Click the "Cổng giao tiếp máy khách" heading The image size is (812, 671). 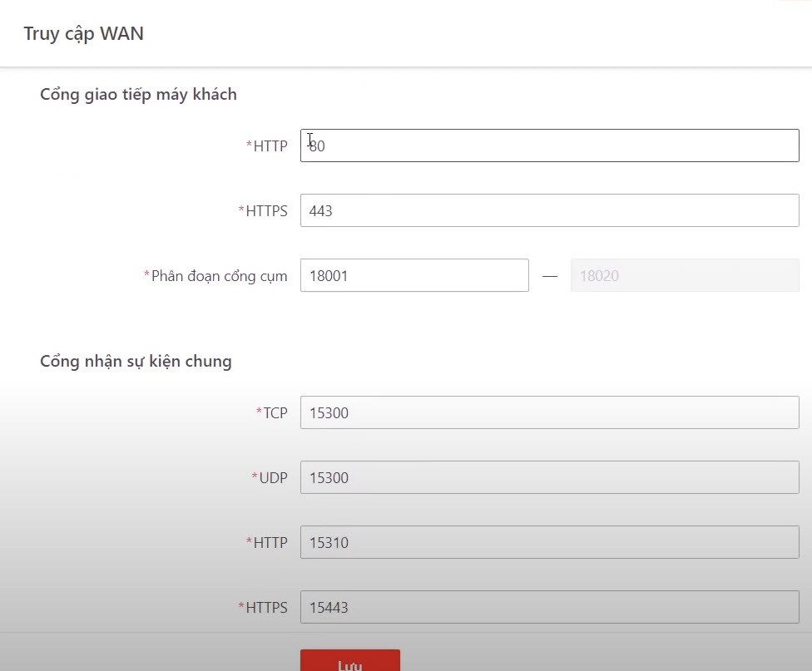138,95
